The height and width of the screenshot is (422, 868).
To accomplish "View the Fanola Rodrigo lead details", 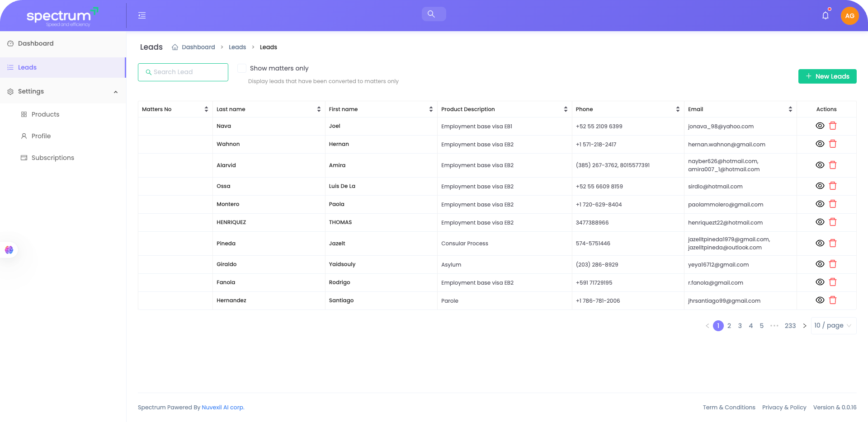I will (x=820, y=282).
